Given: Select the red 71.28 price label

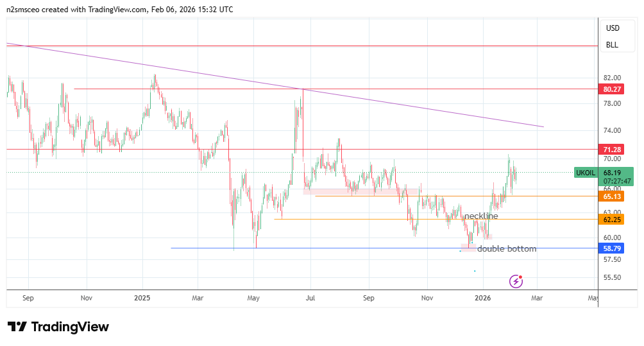Looking at the screenshot, I should (611, 150).
